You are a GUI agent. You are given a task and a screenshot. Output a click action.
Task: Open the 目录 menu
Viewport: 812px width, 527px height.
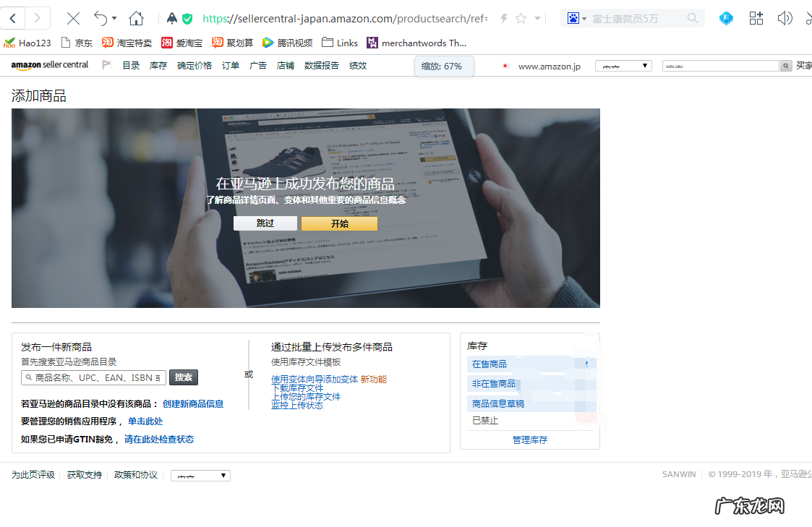[131, 65]
